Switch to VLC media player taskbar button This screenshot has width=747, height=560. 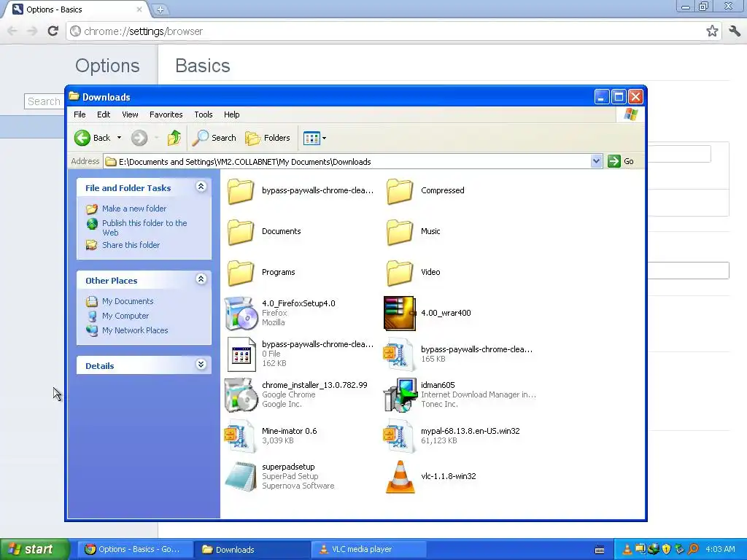[x=368, y=550]
